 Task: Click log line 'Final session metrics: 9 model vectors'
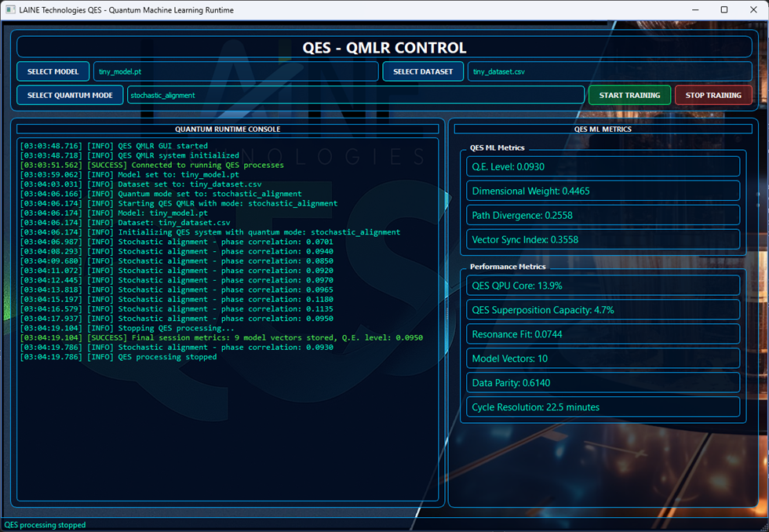(221, 337)
